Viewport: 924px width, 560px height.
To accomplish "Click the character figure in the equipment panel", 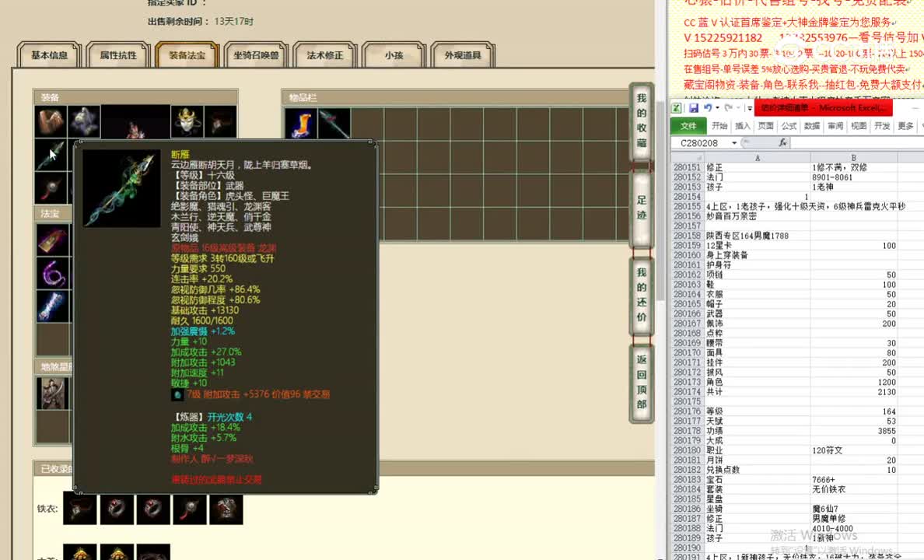I will pos(135,122).
